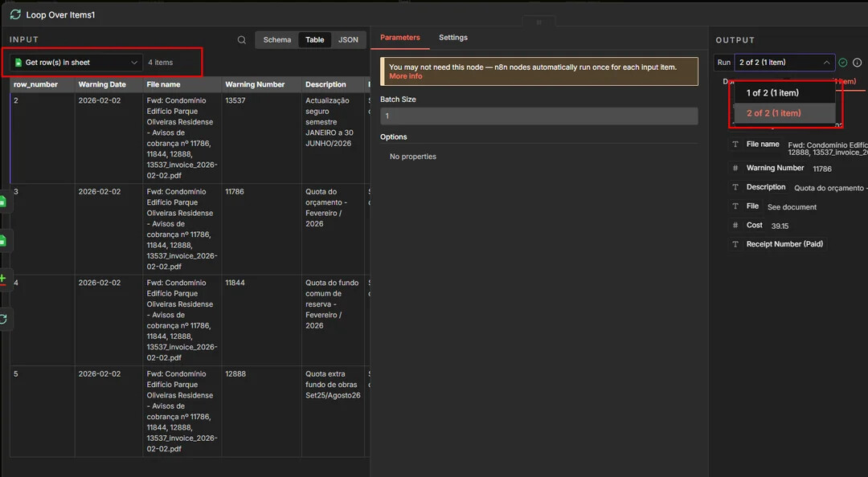The width and height of the screenshot is (868, 477).
Task: Click the green success checkmark icon in Output
Action: 842,63
